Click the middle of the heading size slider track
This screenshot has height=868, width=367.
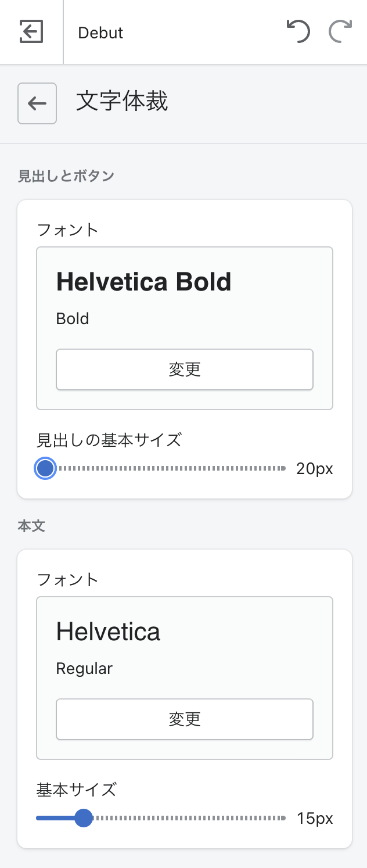click(x=165, y=468)
